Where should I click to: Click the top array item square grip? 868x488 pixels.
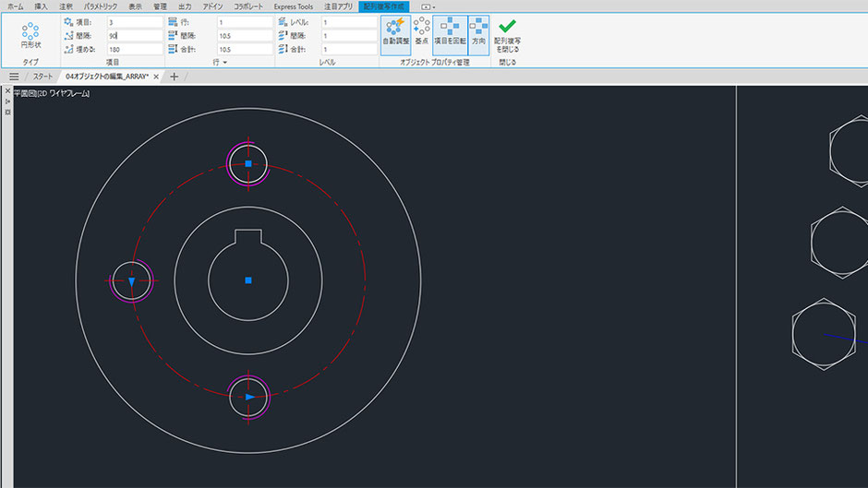click(248, 164)
